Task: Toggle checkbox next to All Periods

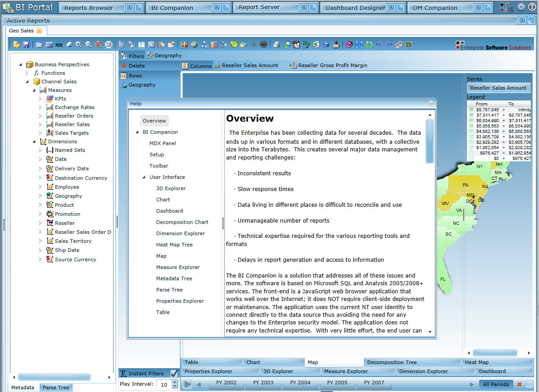Action: pyautogui.click(x=530, y=384)
